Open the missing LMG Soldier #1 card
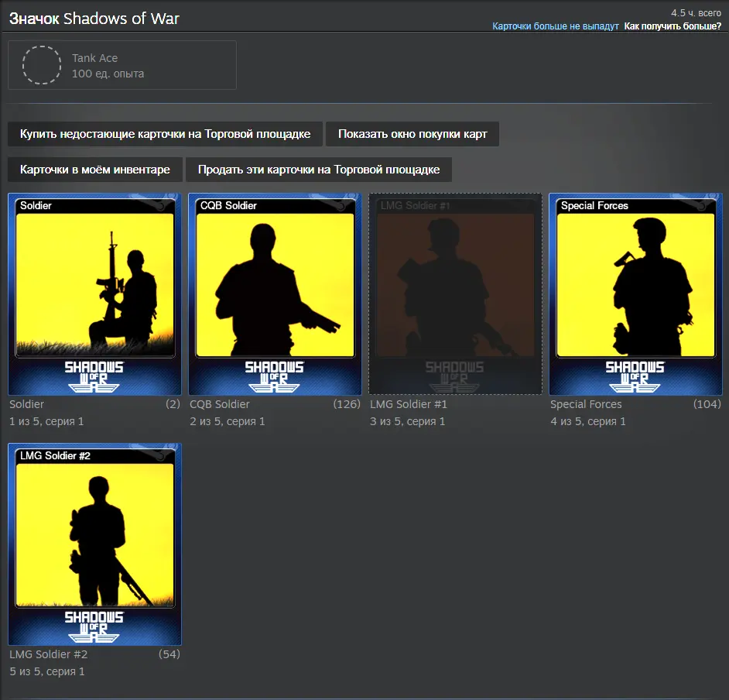Screen dimensions: 729x700 click(x=455, y=294)
